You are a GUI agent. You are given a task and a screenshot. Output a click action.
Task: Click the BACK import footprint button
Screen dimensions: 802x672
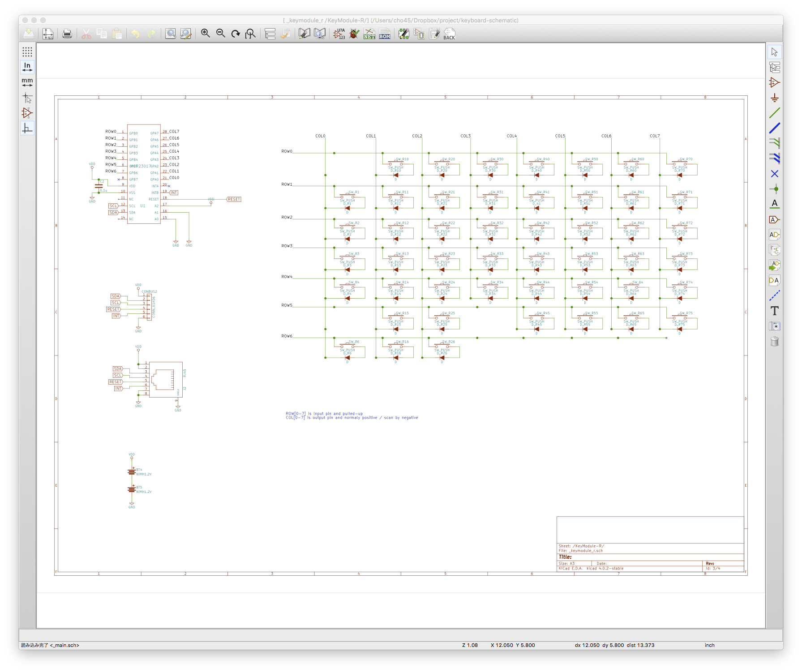pos(449,34)
